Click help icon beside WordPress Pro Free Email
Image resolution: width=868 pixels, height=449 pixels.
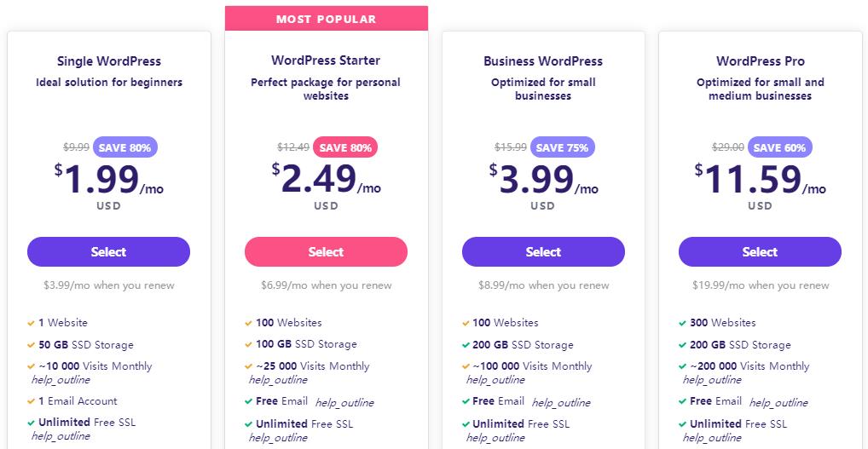pyautogui.click(x=778, y=403)
